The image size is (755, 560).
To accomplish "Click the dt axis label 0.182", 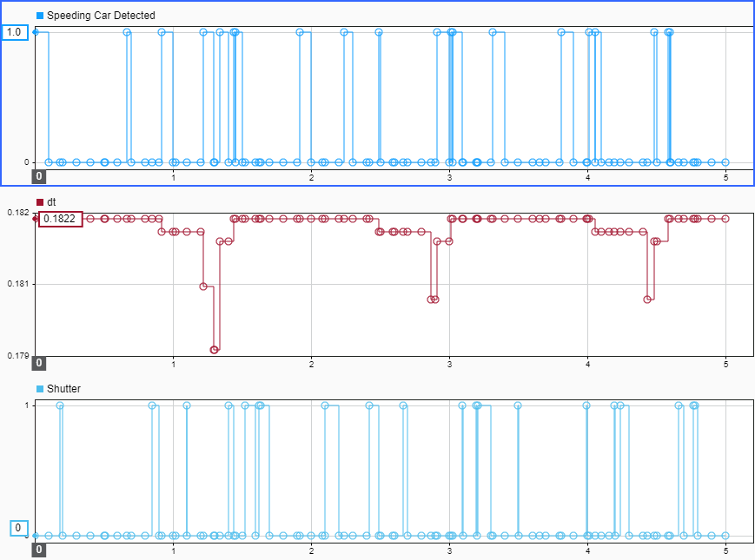I will [18, 213].
